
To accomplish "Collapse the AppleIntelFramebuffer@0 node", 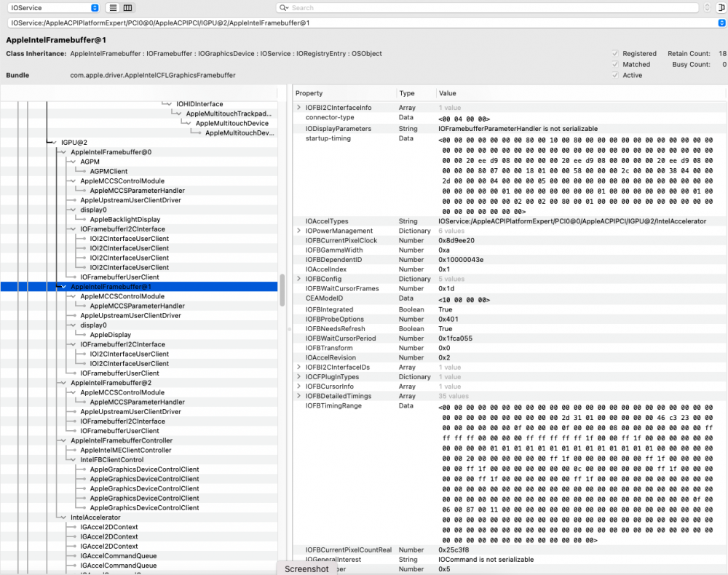I will coord(63,152).
